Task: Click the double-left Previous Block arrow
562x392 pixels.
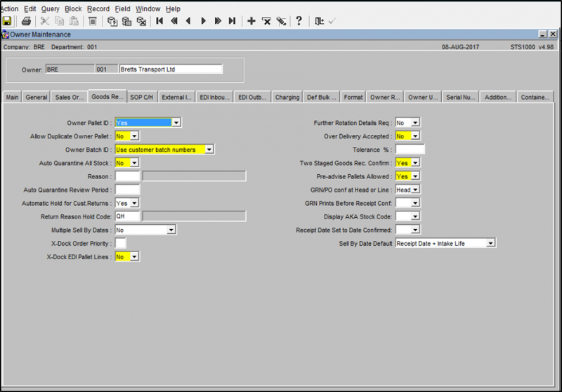Action: pyautogui.click(x=174, y=21)
